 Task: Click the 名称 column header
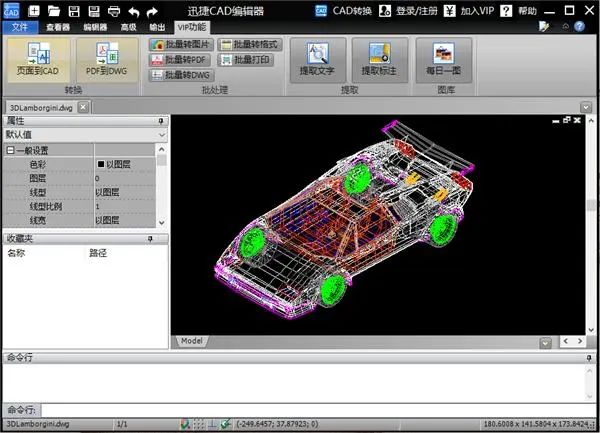pyautogui.click(x=16, y=253)
